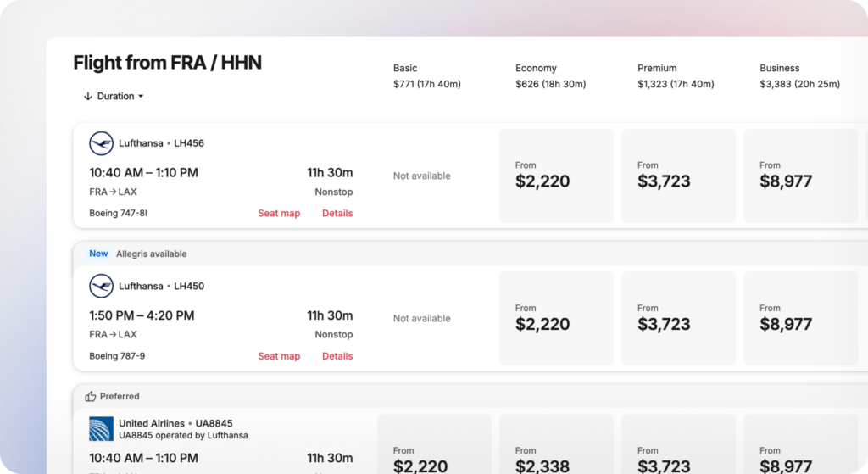Click "$771 (17h 40m)" under Basic
The image size is (868, 474).
(427, 84)
